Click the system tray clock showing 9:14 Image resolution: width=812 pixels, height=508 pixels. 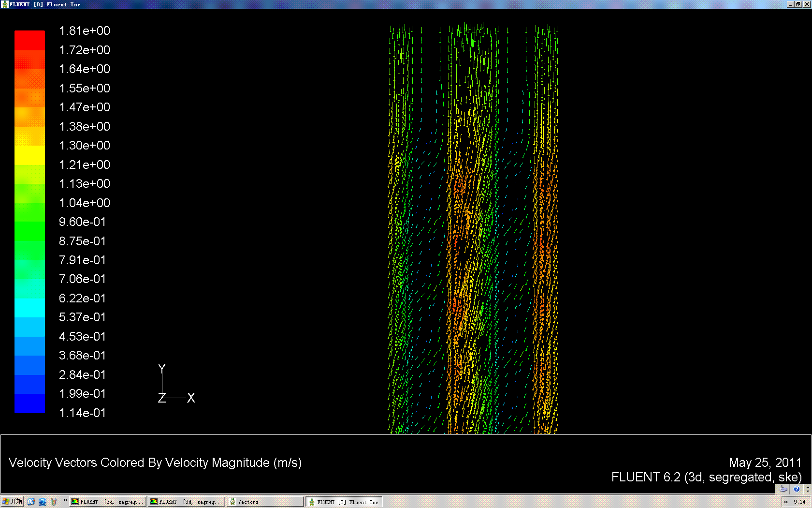(799, 502)
